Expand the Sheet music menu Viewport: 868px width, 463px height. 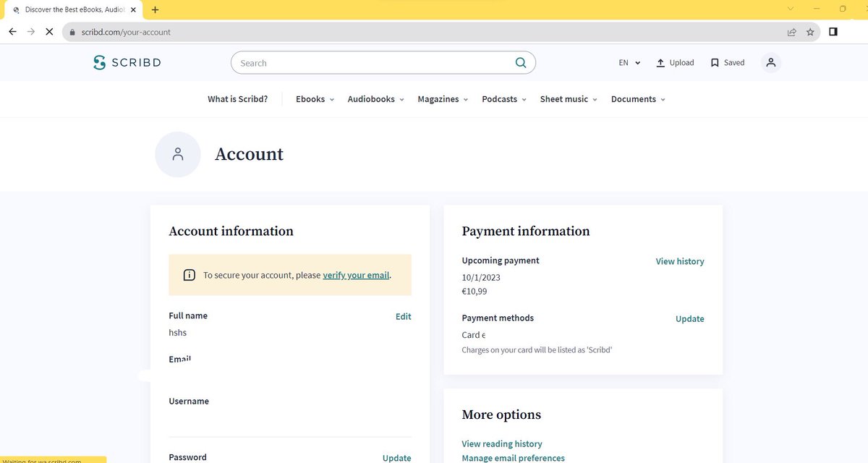(569, 99)
